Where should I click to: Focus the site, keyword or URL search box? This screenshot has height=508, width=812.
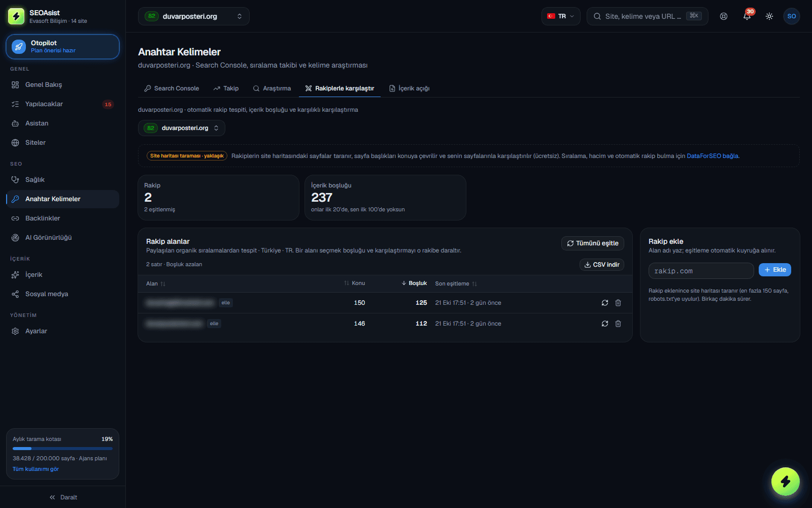click(x=648, y=16)
